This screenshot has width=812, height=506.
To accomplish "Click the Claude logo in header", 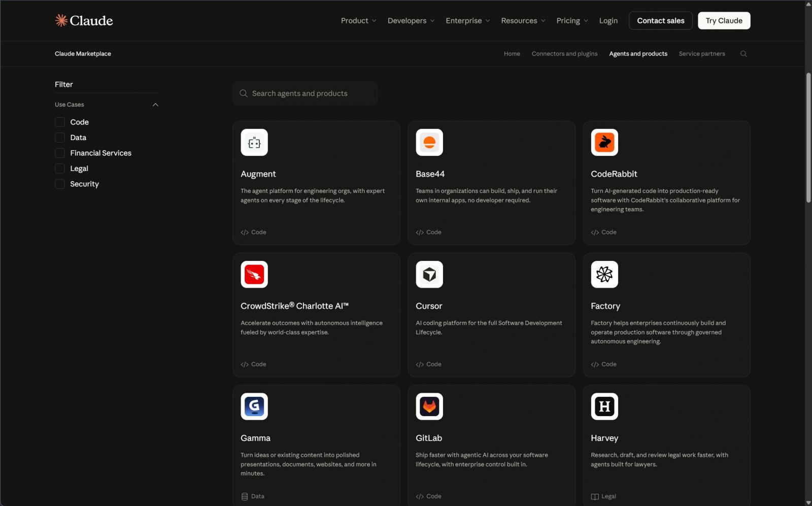I will (x=84, y=20).
